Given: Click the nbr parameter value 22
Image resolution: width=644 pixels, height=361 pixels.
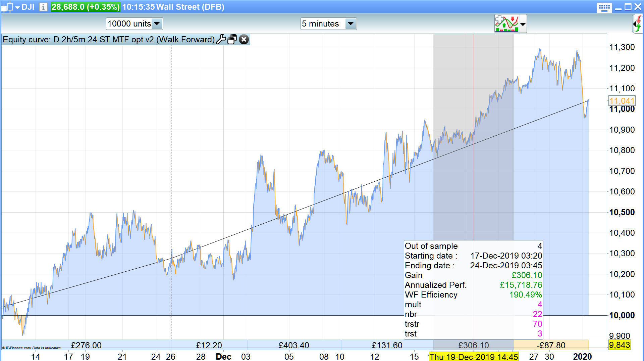Looking at the screenshot, I should tap(537, 314).
